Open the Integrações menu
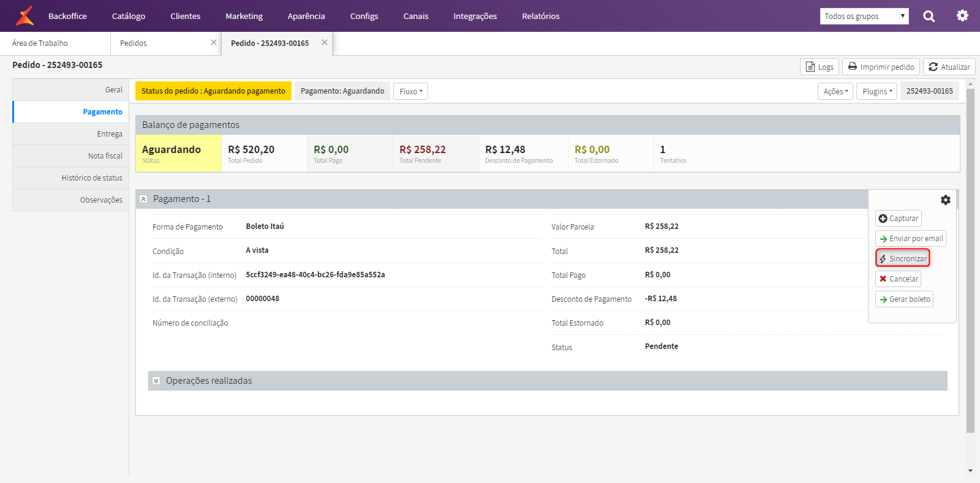The image size is (980, 483). [x=475, y=16]
